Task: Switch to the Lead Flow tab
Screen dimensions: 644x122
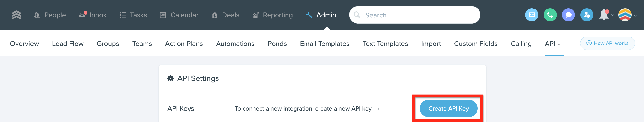Action: 68,44
